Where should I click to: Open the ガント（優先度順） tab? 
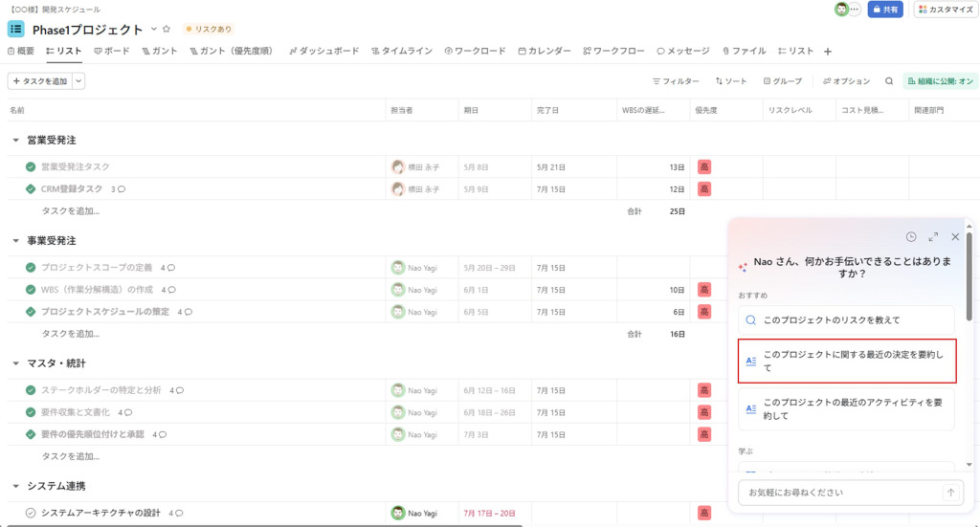[x=232, y=51]
